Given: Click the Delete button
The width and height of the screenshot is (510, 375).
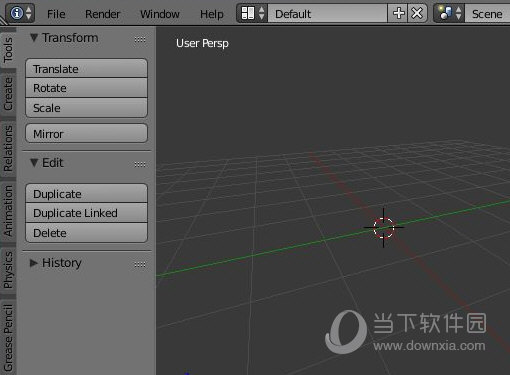Looking at the screenshot, I should pos(86,233).
